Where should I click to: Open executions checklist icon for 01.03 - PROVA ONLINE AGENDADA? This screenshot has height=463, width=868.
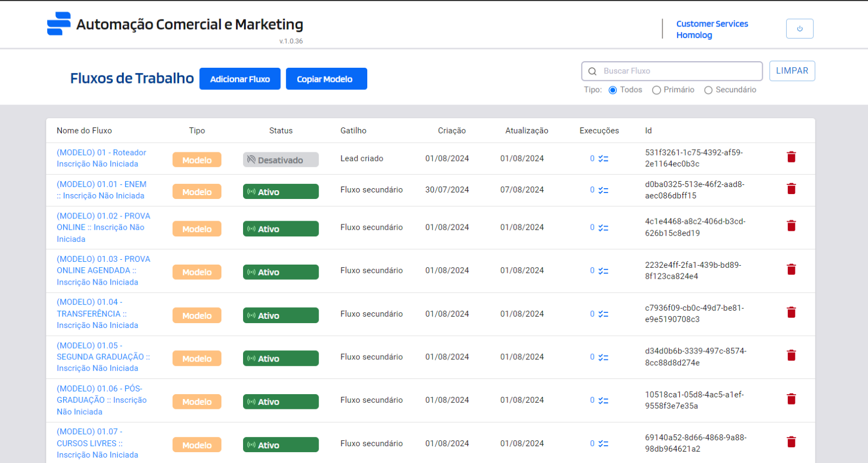603,271
